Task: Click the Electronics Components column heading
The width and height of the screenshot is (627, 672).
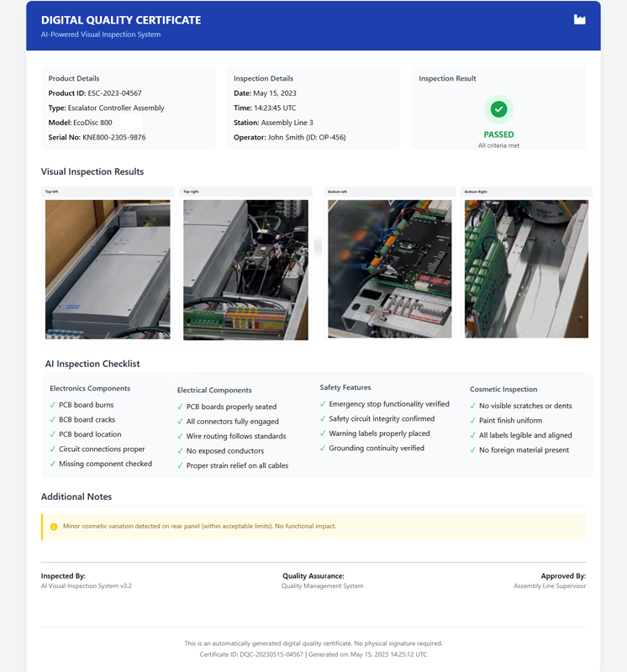Action: pyautogui.click(x=90, y=388)
